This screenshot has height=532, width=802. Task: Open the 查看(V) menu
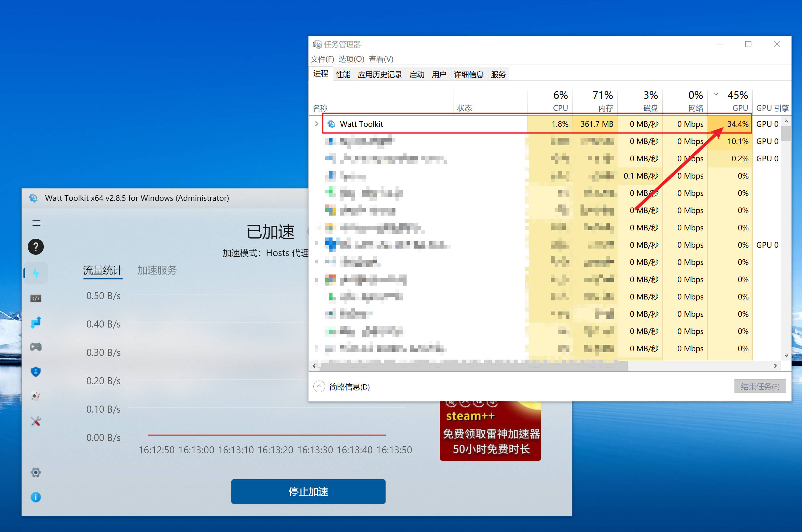click(381, 59)
